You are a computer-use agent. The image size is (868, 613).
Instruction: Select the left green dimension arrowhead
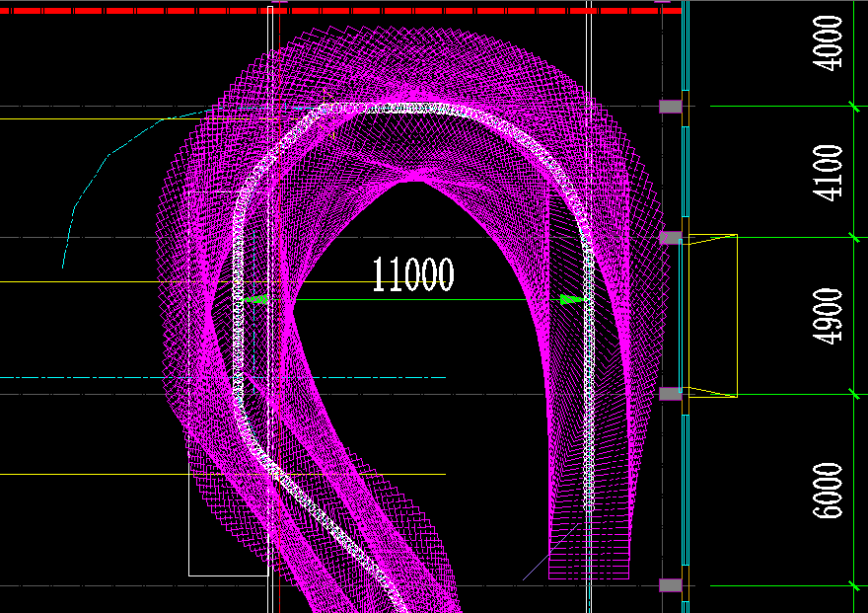(x=255, y=299)
